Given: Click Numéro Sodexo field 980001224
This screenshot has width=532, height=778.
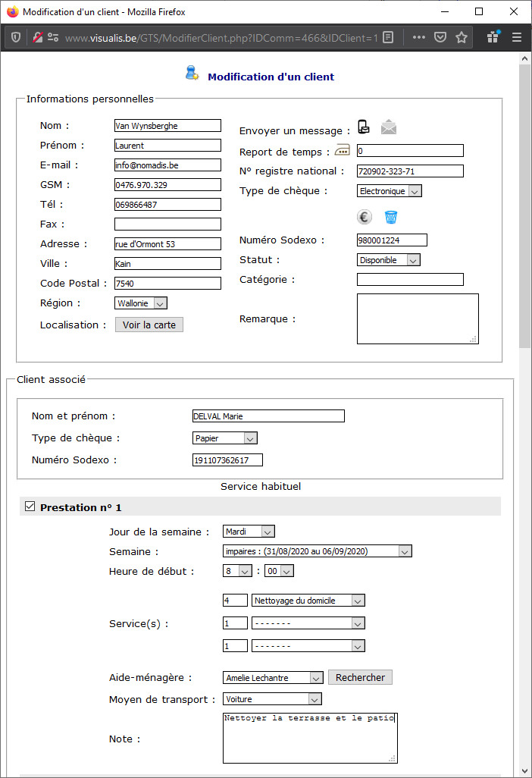Looking at the screenshot, I should coord(392,240).
